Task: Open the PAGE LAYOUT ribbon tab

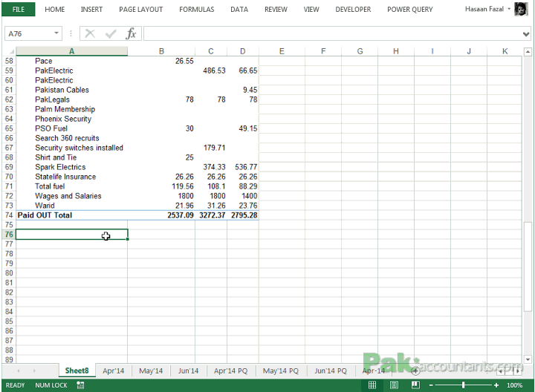Action: point(140,10)
